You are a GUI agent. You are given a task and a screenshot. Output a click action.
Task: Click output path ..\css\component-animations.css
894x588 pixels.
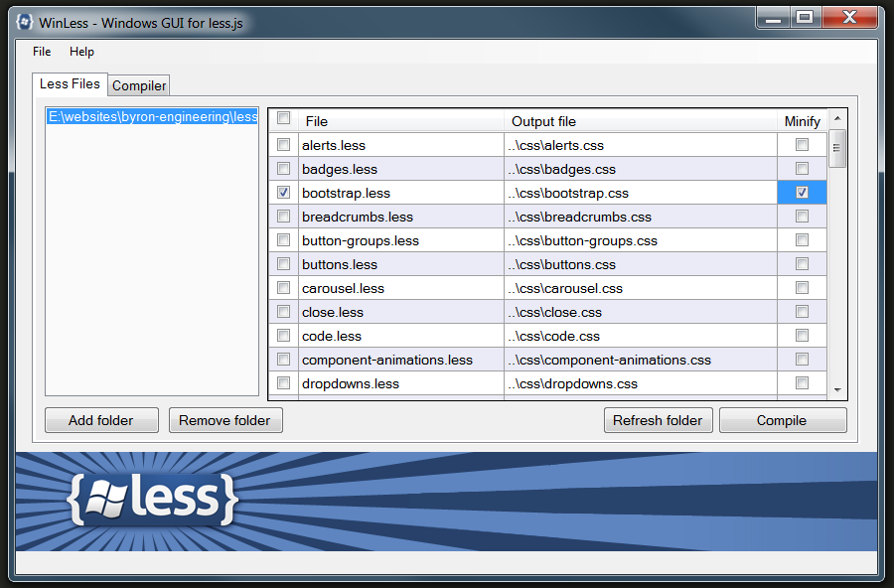609,361
